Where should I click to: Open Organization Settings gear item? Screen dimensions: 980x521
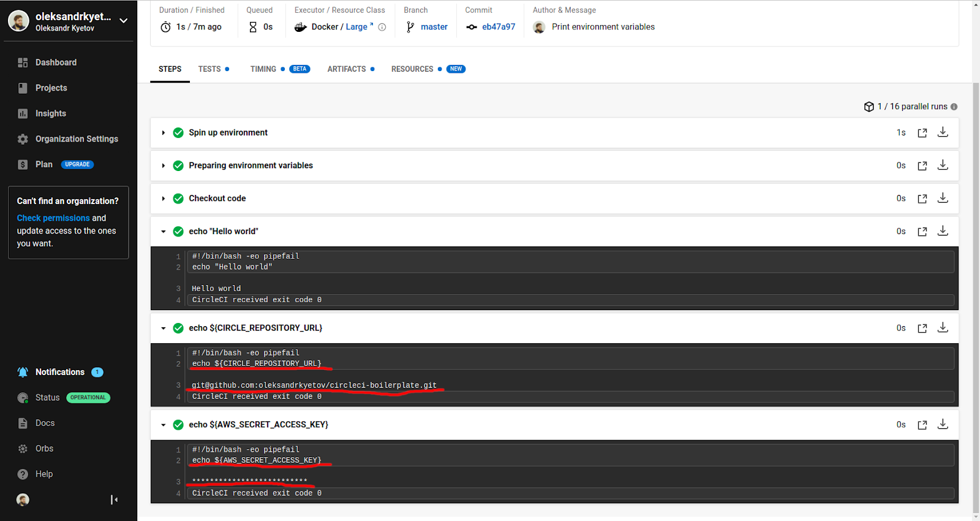[77, 139]
